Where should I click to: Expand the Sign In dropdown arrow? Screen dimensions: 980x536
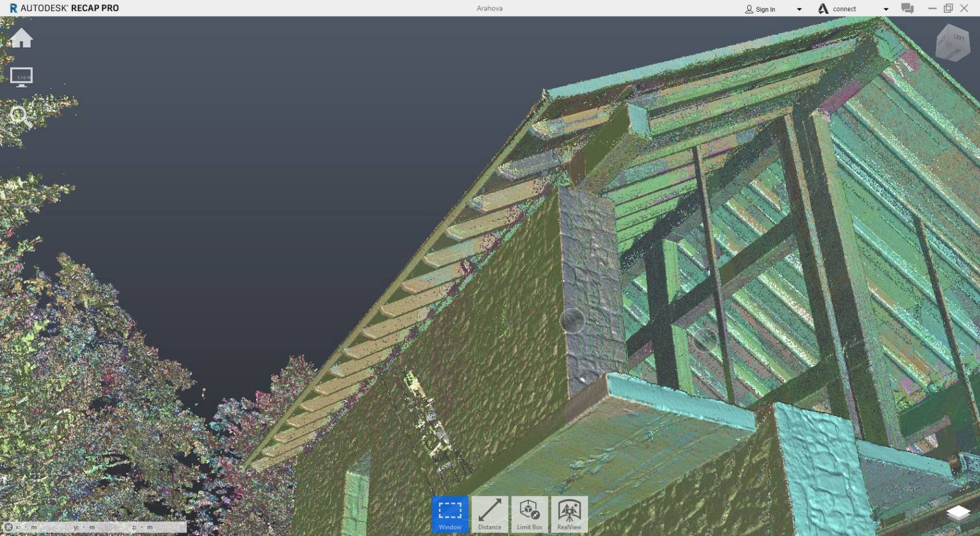pos(799,9)
